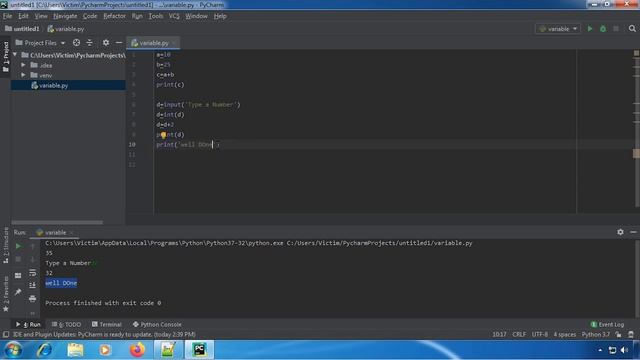
Task: Click the 10:17 caret position indicator
Action: click(x=499, y=334)
